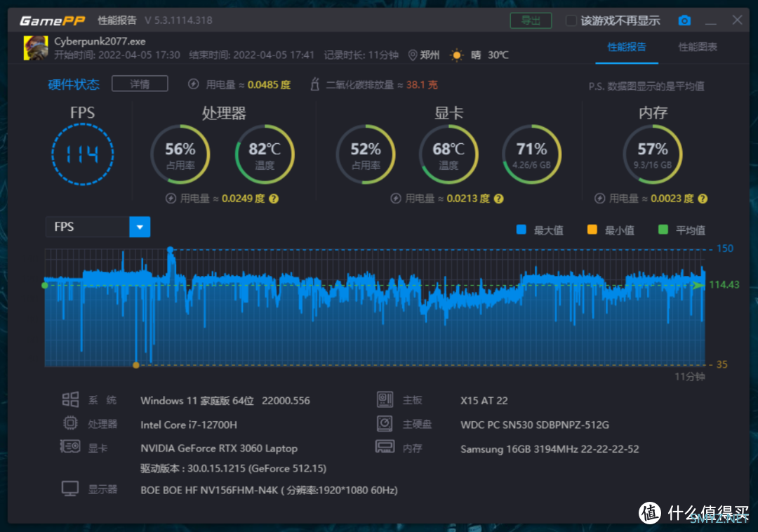This screenshot has width=758, height=532.
Task: Click the Intel Core i7-12700H text
Action: (189, 425)
